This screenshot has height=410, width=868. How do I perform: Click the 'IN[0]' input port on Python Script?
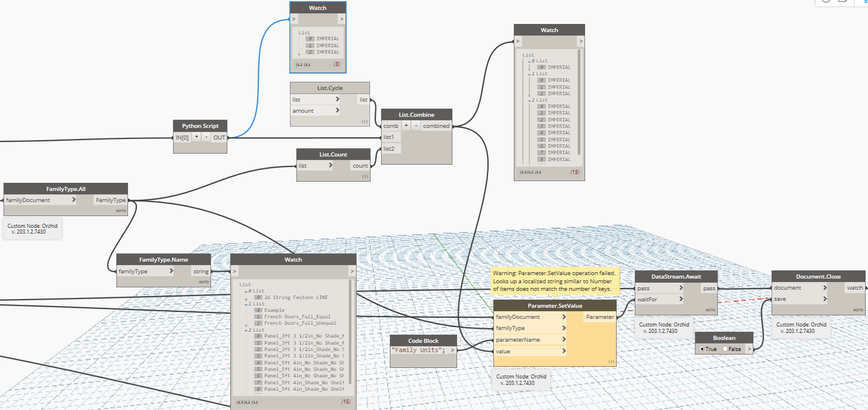pyautogui.click(x=182, y=137)
